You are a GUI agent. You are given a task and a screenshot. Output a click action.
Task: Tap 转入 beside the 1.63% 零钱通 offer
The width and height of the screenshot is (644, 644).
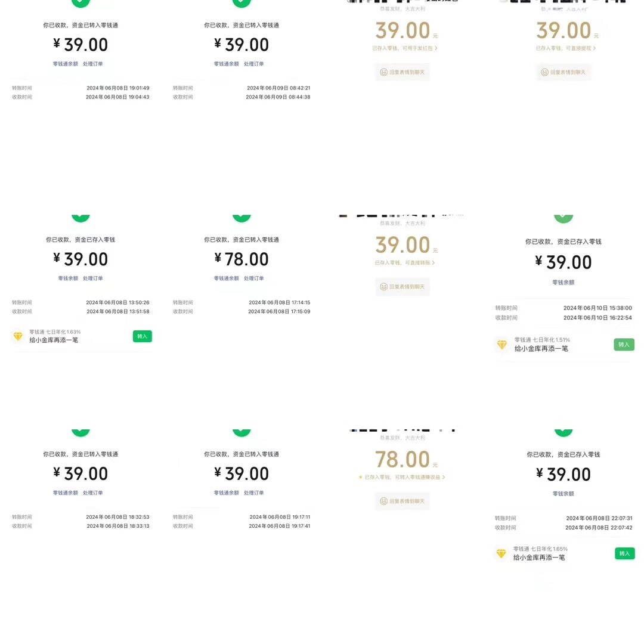click(x=143, y=336)
